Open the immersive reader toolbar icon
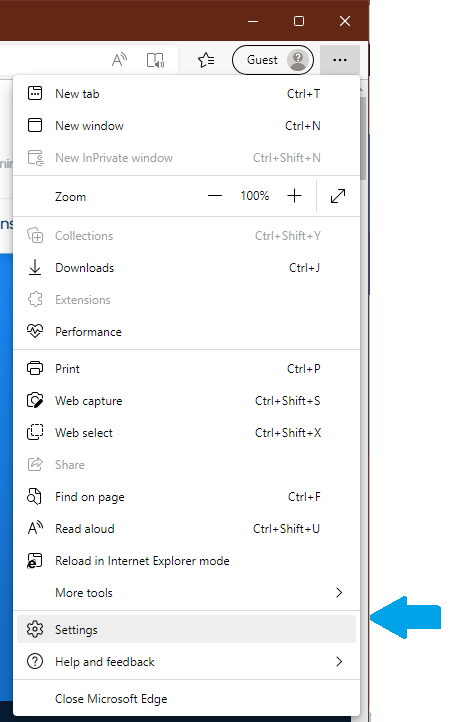This screenshot has width=460, height=722. click(x=155, y=60)
